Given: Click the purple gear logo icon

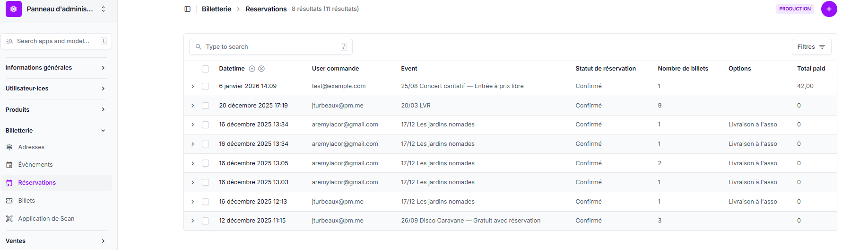Looking at the screenshot, I should [x=14, y=9].
